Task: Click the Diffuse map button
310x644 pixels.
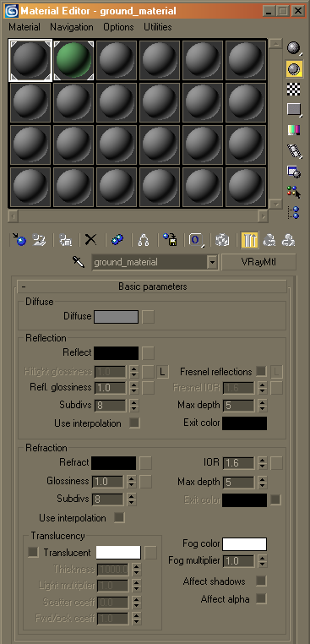Action: pyautogui.click(x=149, y=317)
